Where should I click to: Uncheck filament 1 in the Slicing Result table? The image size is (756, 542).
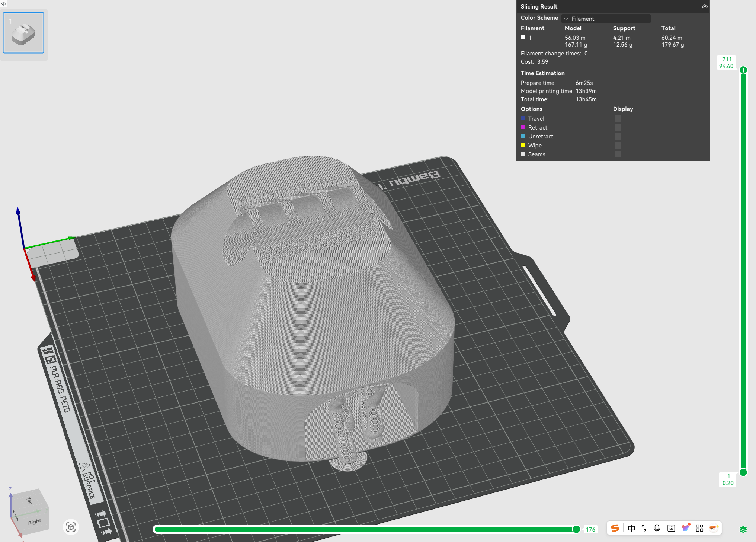pyautogui.click(x=523, y=37)
